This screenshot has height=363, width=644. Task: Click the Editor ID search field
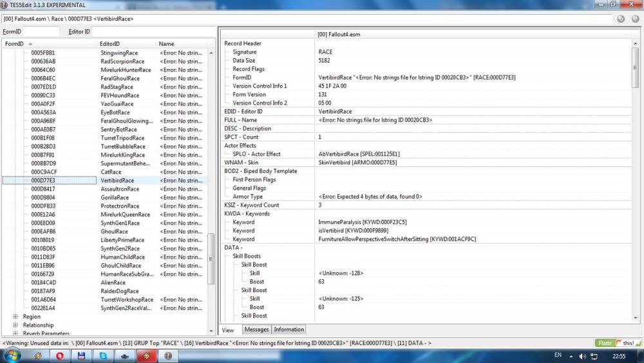tap(153, 31)
